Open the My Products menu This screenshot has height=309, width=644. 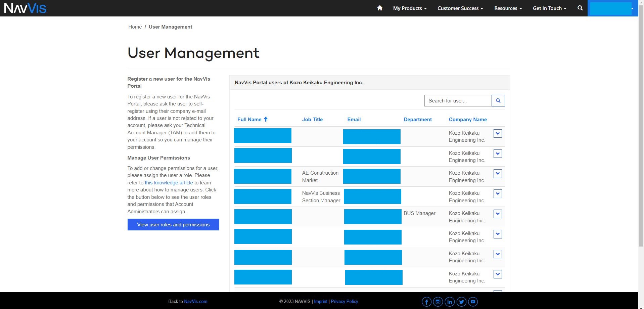click(410, 8)
